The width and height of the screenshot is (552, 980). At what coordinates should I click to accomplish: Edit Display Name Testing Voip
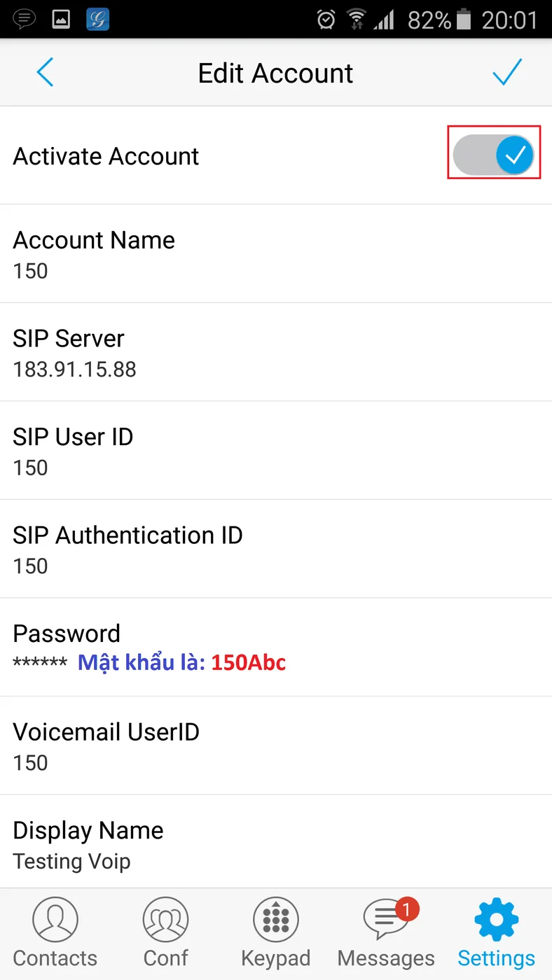pos(276,843)
